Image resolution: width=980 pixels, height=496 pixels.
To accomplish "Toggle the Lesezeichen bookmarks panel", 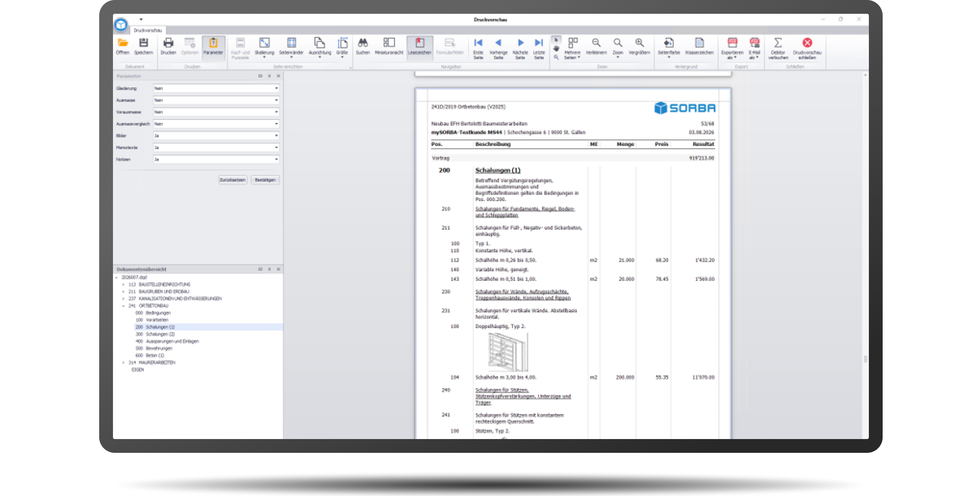I will point(420,48).
